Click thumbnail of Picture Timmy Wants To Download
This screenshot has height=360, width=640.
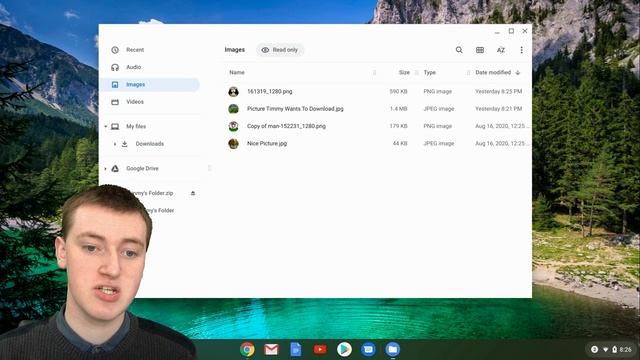[233, 109]
